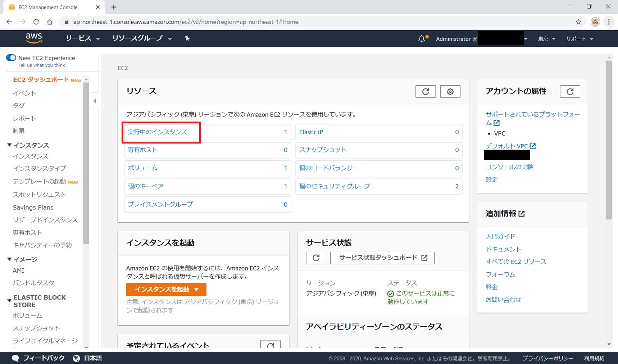
Task: Click コンソールの実験 link
Action: [509, 167]
